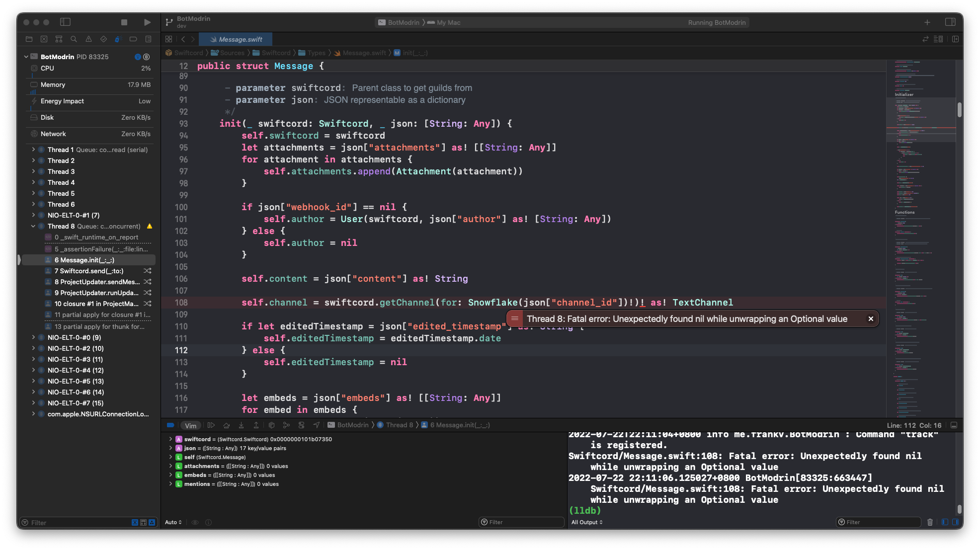Click the process view options icon beside PID
The width and height of the screenshot is (980, 550).
147,57
